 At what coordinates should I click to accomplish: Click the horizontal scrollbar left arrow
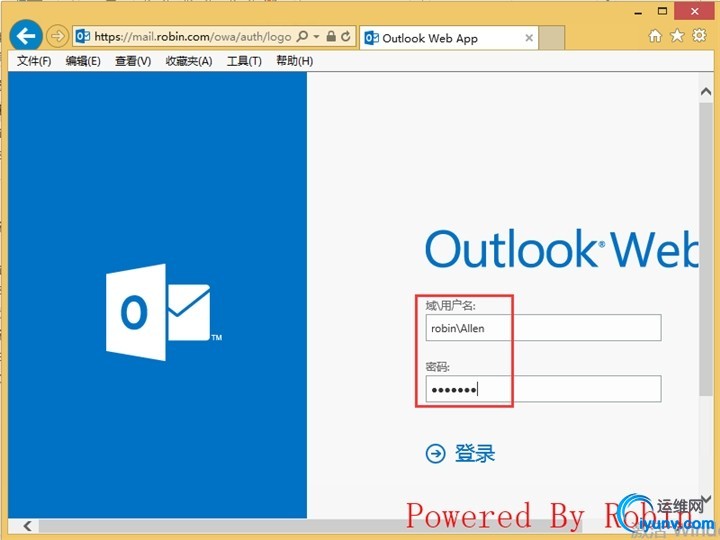[x=28, y=526]
